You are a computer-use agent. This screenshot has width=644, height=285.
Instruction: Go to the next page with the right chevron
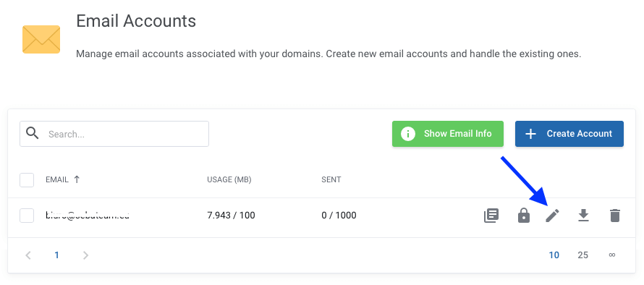click(85, 255)
